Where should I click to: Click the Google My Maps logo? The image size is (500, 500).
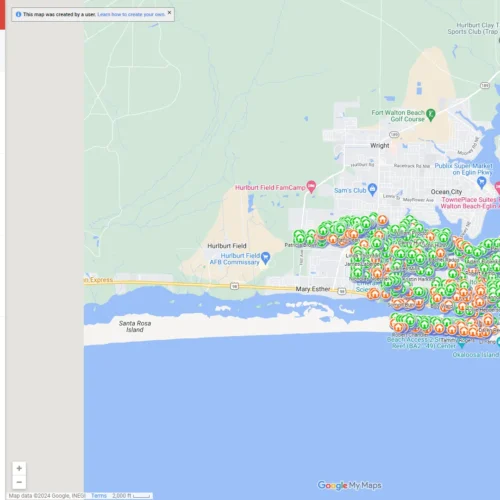tap(349, 485)
